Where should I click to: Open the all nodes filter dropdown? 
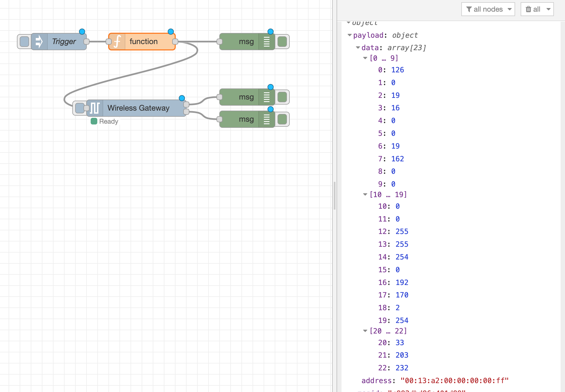coord(488,9)
